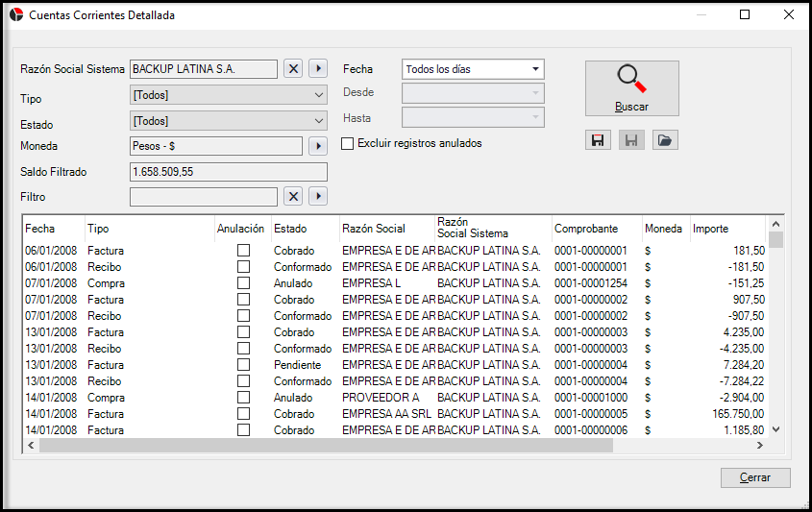This screenshot has width=812, height=512.
Task: Click the grid's horizontal scrollbar thumb
Action: (x=327, y=445)
